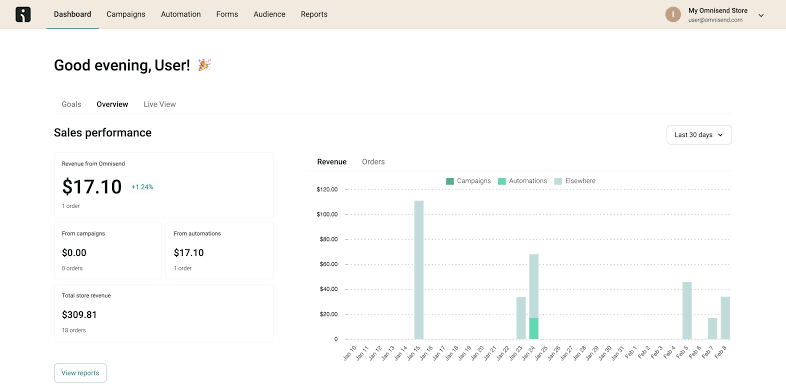This screenshot has width=786, height=390.
Task: Toggle the Campaigns legend swatch
Action: coord(450,181)
